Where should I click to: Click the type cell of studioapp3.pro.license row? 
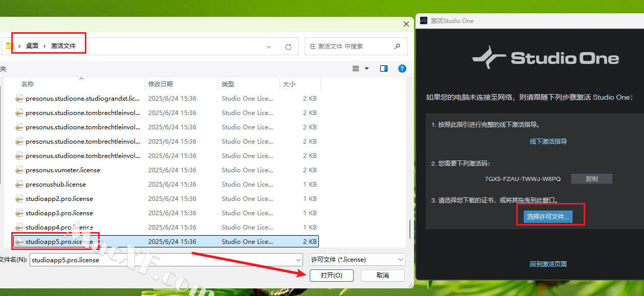click(x=248, y=213)
